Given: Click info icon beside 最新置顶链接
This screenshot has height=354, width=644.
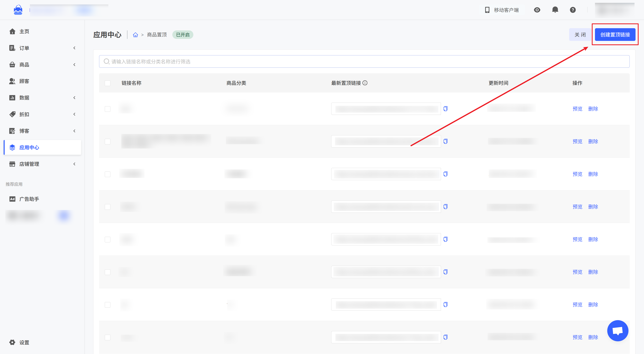Looking at the screenshot, I should click(x=365, y=83).
